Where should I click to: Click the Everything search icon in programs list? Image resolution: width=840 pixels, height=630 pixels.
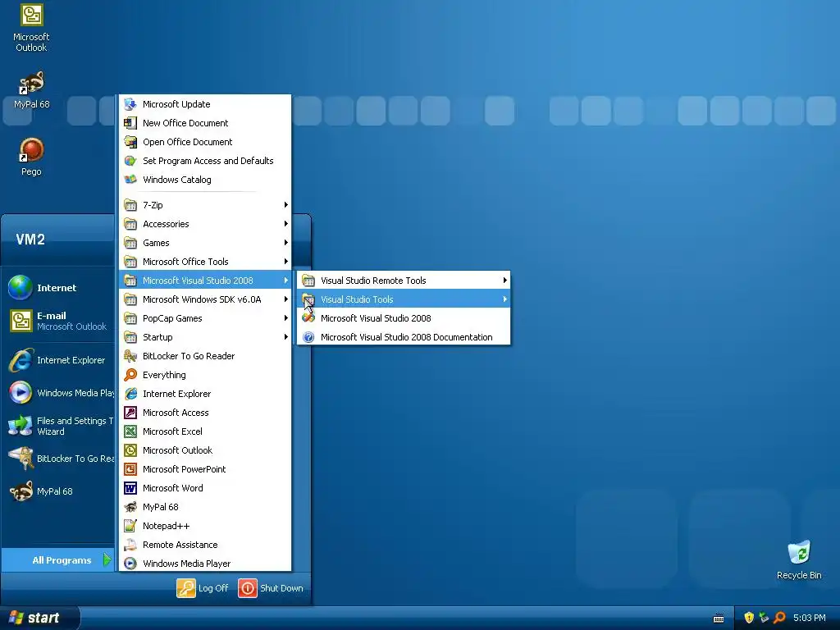pos(130,374)
